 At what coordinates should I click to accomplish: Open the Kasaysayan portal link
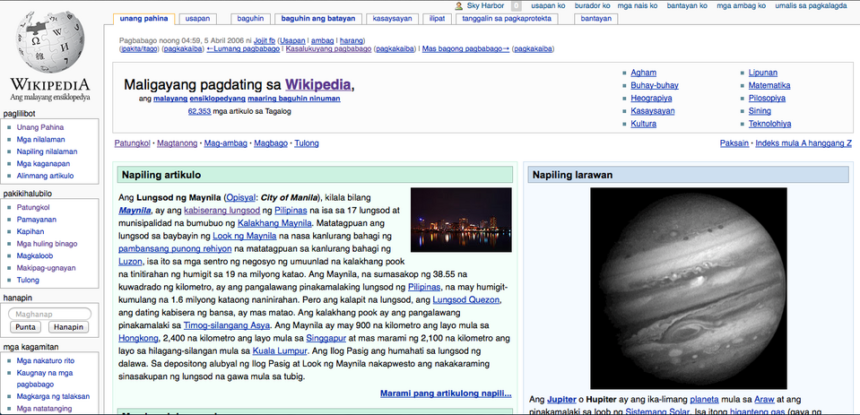tap(653, 111)
